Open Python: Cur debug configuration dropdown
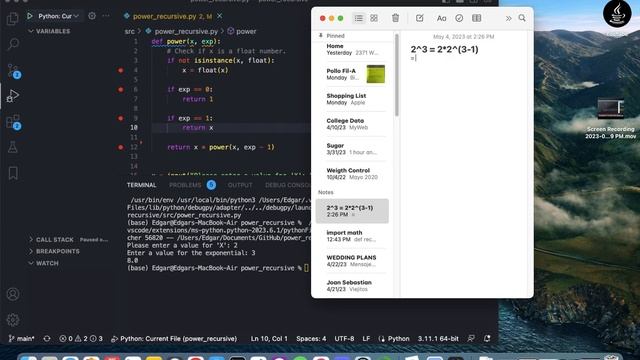The height and width of the screenshot is (360, 640). point(58,16)
